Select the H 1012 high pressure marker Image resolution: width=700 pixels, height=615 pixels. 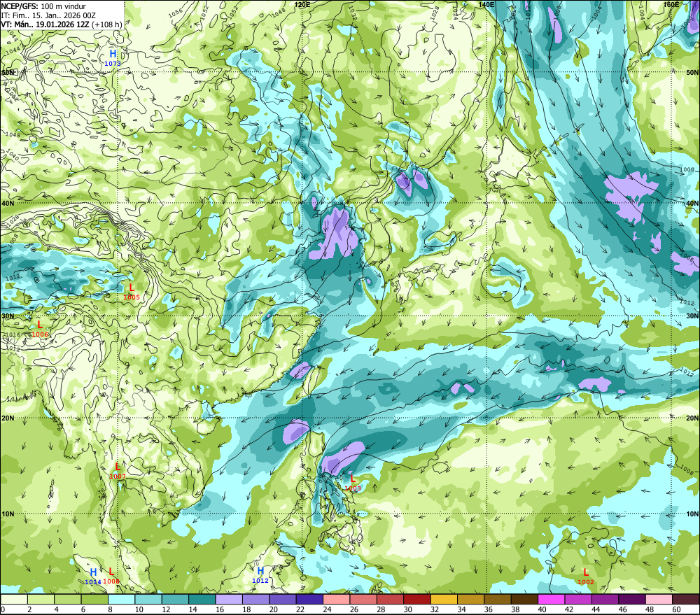pyautogui.click(x=260, y=575)
